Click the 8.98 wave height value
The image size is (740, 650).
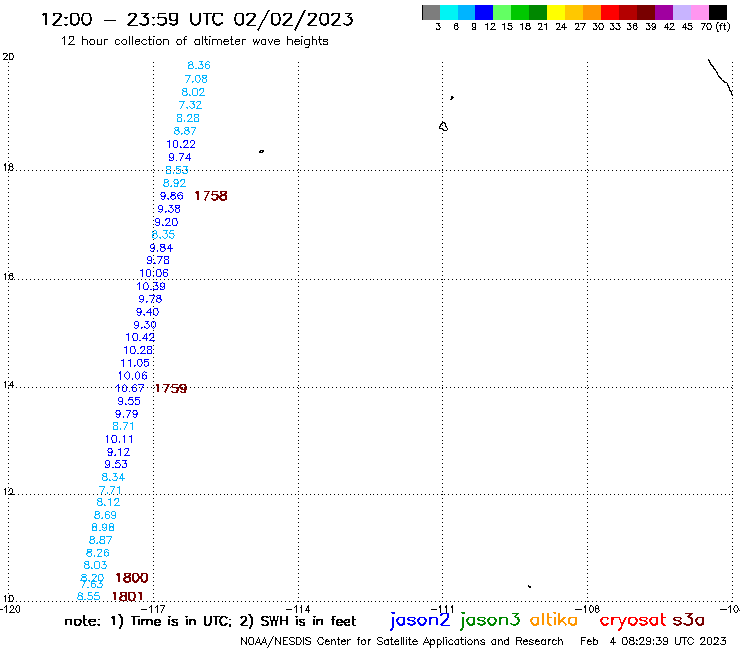pos(103,527)
